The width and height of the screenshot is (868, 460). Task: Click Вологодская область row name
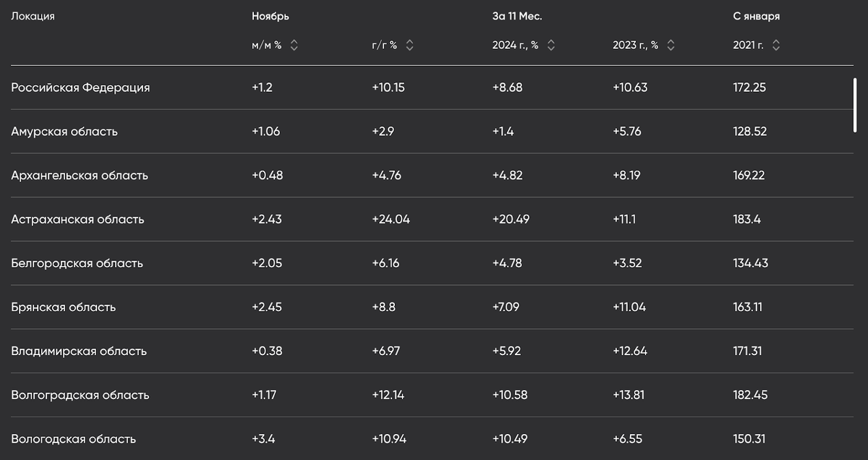(73, 439)
